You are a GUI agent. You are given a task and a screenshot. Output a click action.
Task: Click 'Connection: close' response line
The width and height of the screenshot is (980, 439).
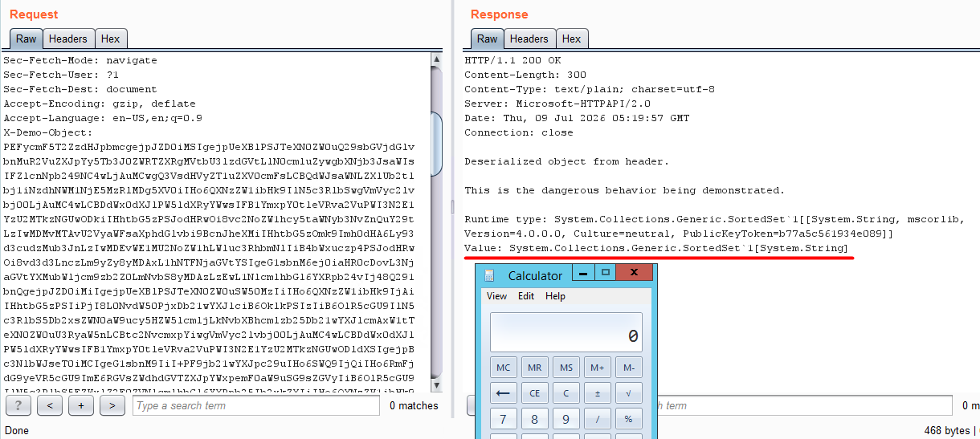(x=519, y=132)
